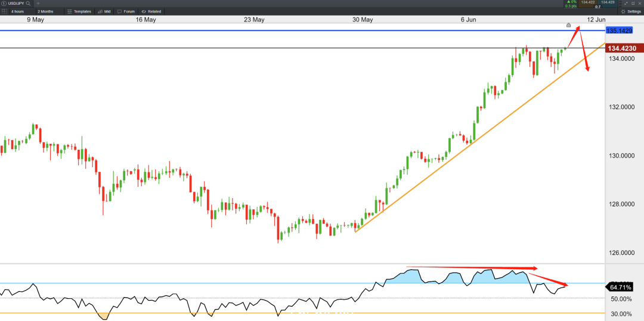The height and width of the screenshot is (321, 644).
Task: Click the grey alert marker above chart
Action: (x=568, y=26)
